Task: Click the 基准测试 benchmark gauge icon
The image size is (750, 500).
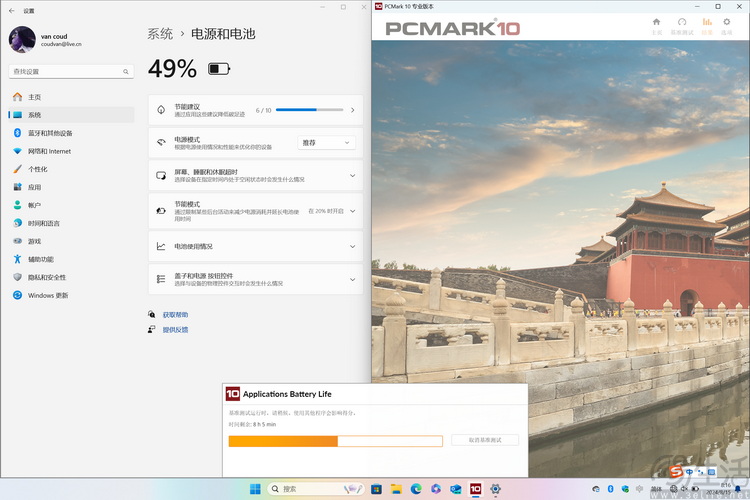Action: coord(681,24)
